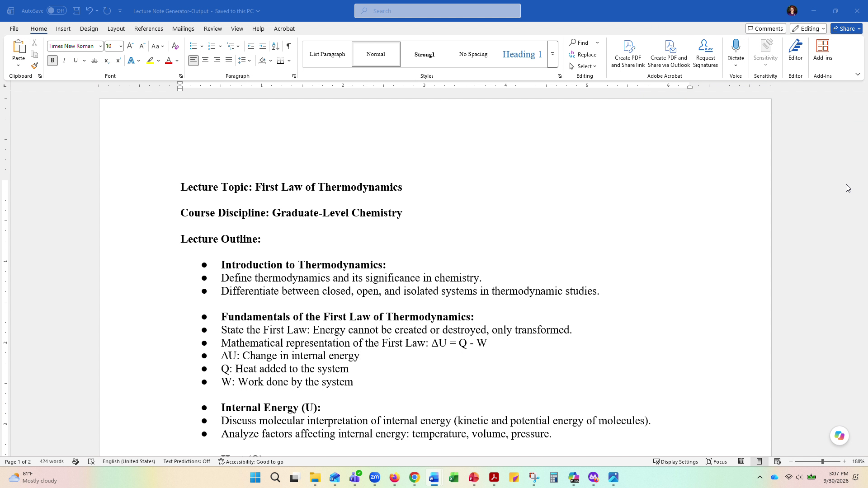
Task: Click the Dictate microphone icon
Action: [736, 46]
